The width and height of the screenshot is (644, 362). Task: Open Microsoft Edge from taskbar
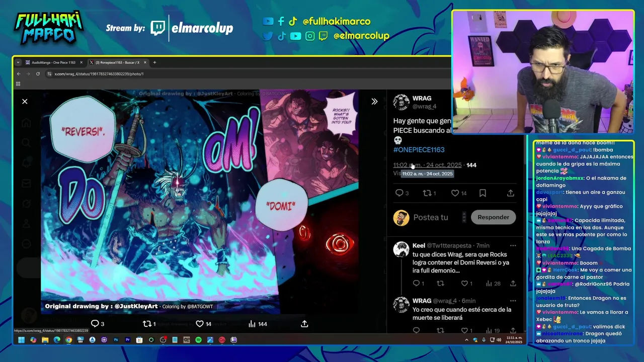pyautogui.click(x=57, y=340)
